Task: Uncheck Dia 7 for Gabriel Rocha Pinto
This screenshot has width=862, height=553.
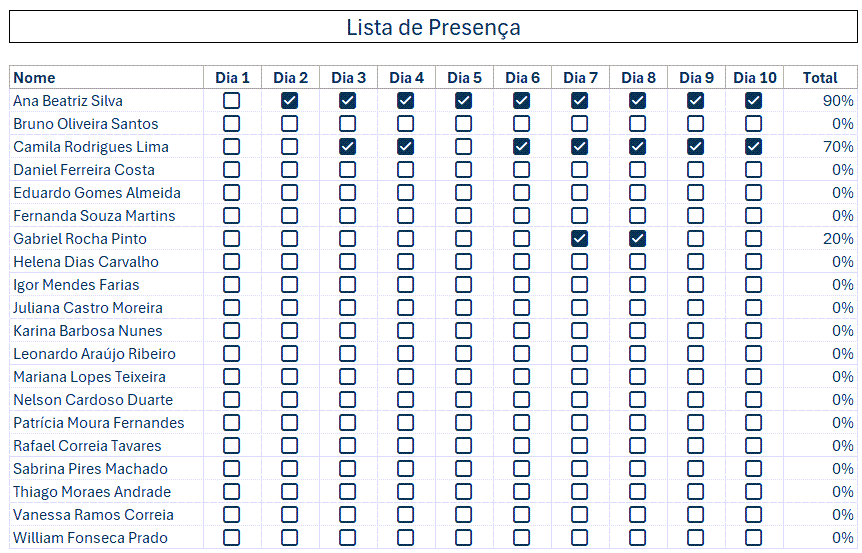Action: click(x=579, y=238)
